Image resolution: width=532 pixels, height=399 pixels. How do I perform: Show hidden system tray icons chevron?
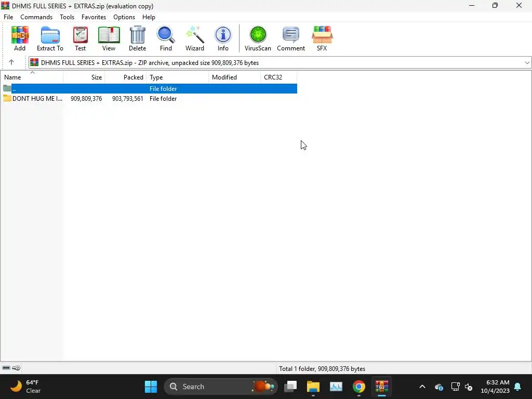click(422, 387)
